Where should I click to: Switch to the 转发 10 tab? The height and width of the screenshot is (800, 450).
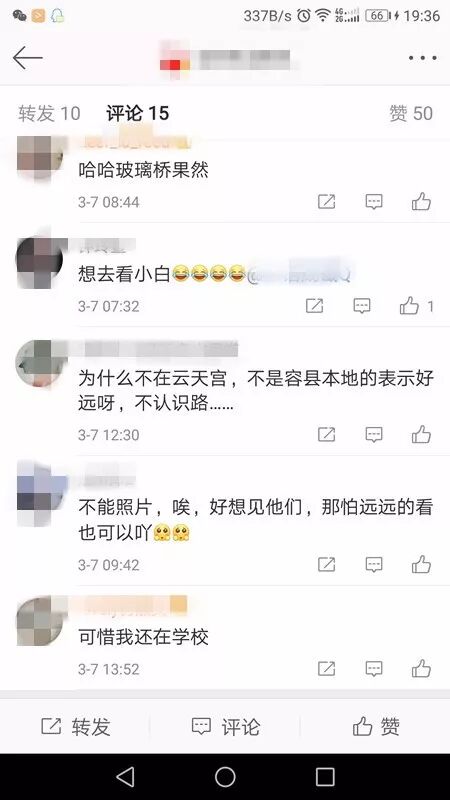point(49,113)
